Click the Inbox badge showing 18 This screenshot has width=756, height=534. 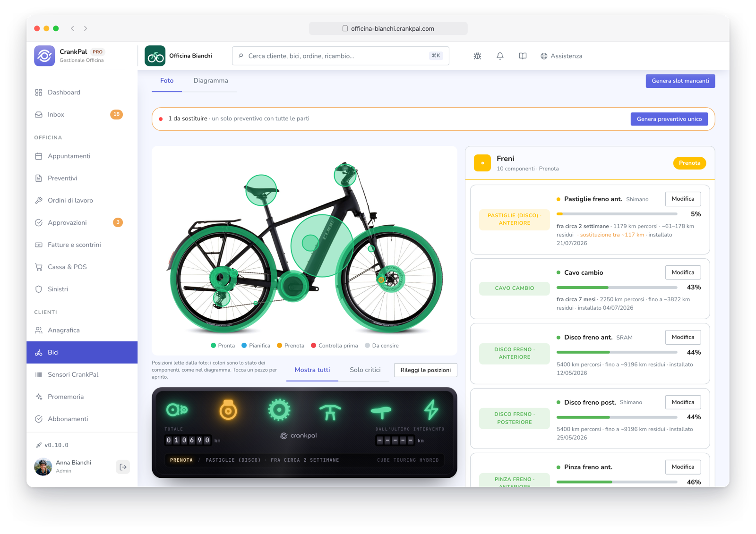(116, 114)
